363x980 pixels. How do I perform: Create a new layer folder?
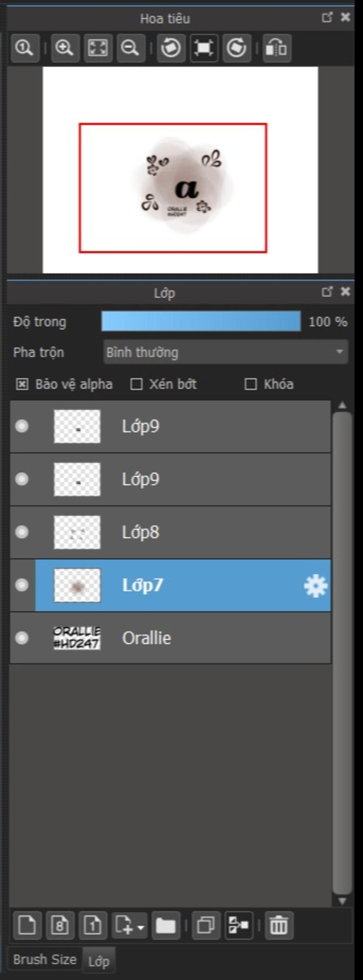[x=166, y=925]
